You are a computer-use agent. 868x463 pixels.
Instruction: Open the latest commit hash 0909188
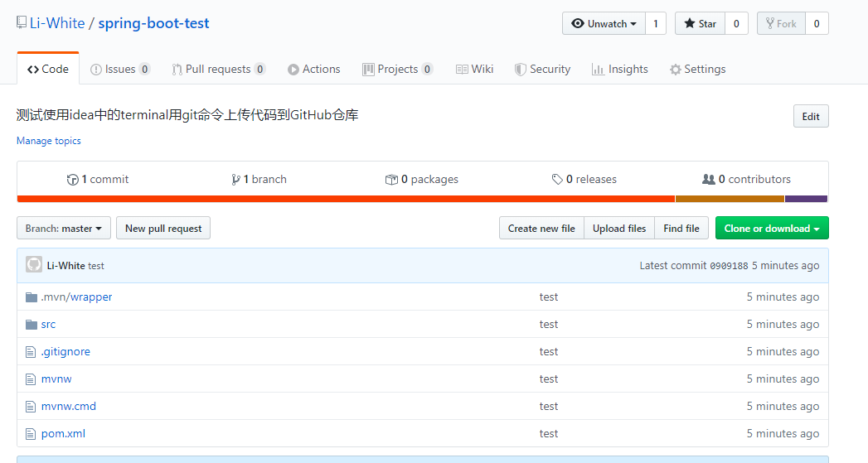pos(729,266)
